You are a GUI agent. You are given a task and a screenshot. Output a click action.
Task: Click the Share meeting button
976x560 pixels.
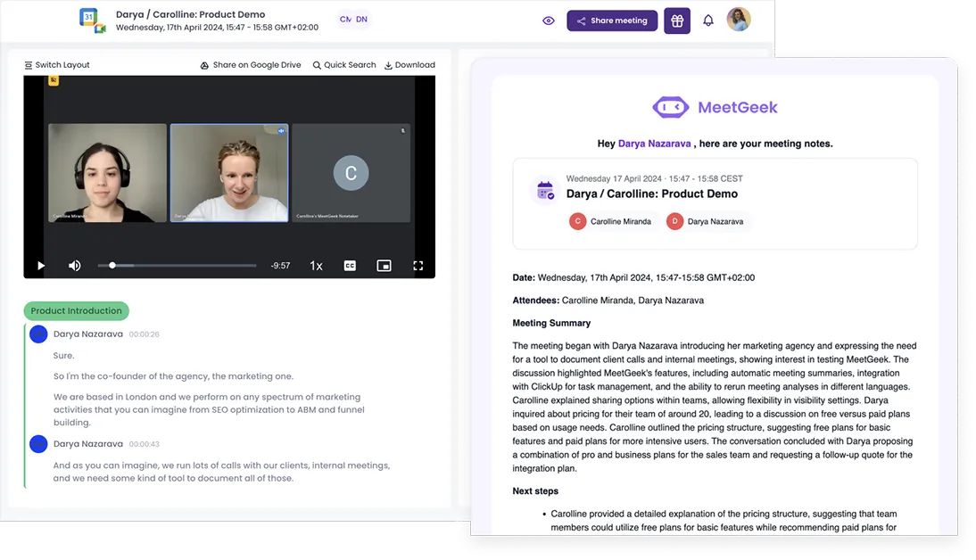click(x=612, y=21)
